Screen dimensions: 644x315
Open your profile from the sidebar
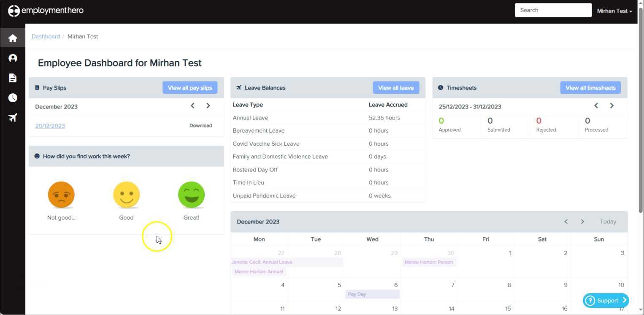click(13, 58)
